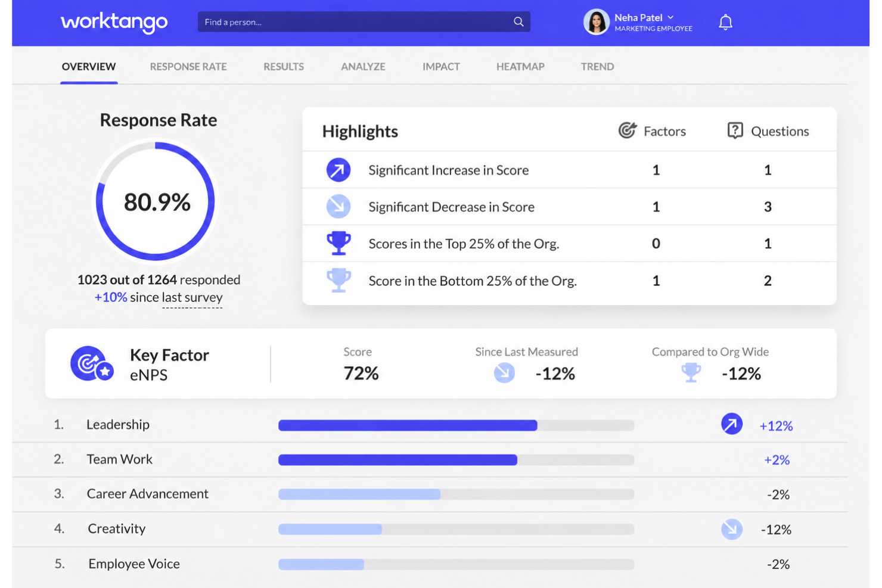Click the Bottom 25% trophy icon
Image resolution: width=882 pixels, height=588 pixels.
point(338,280)
